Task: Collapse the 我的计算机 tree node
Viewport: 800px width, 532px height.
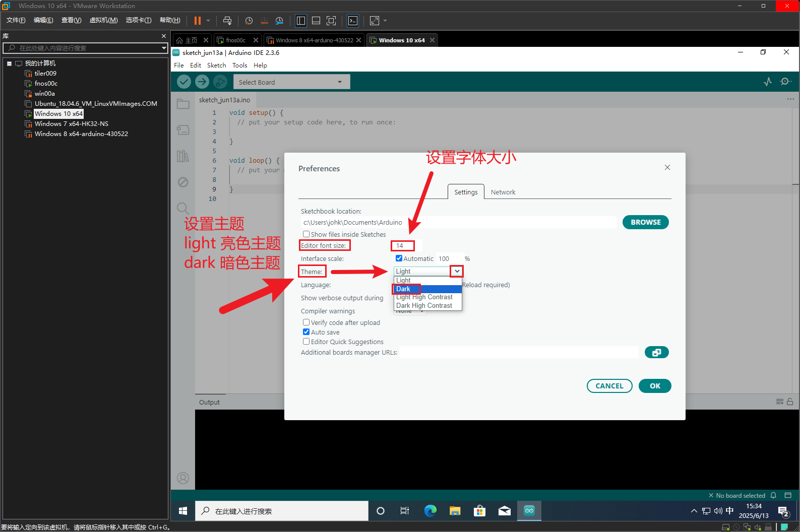Action: (x=9, y=63)
